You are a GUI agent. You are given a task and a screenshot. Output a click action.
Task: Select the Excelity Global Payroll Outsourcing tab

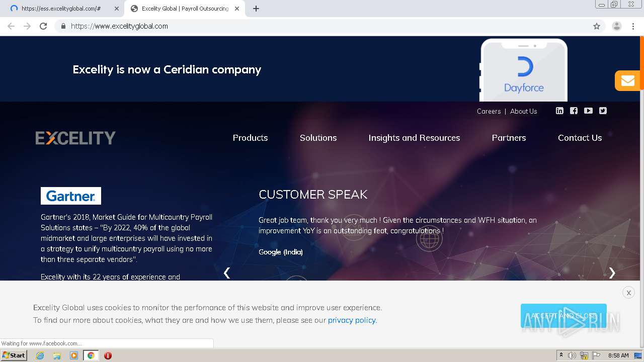pyautogui.click(x=184, y=9)
